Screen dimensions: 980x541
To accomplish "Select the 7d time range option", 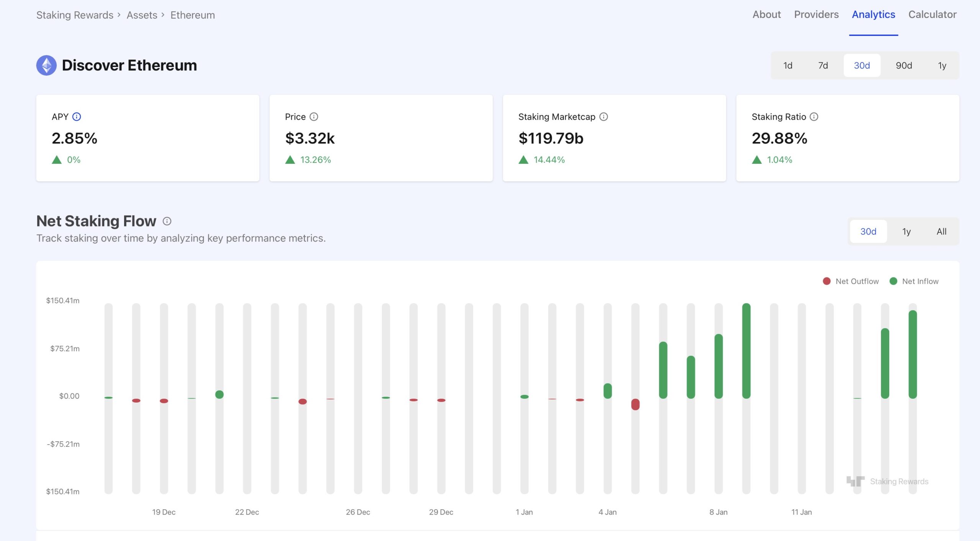I will (x=823, y=65).
